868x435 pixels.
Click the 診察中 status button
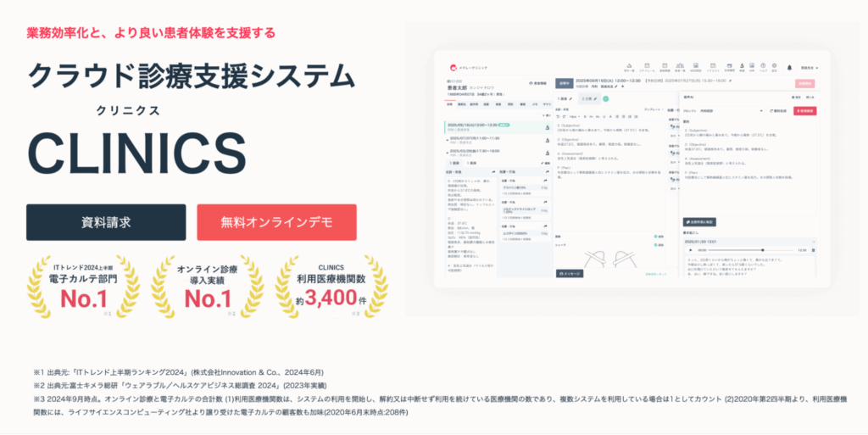coord(565,83)
